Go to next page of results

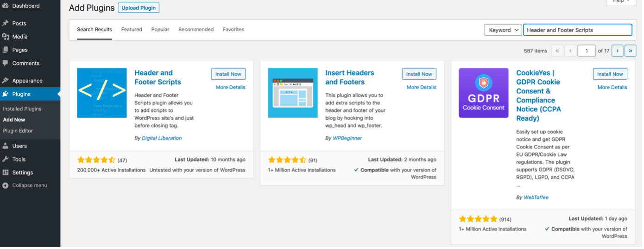[x=617, y=51]
